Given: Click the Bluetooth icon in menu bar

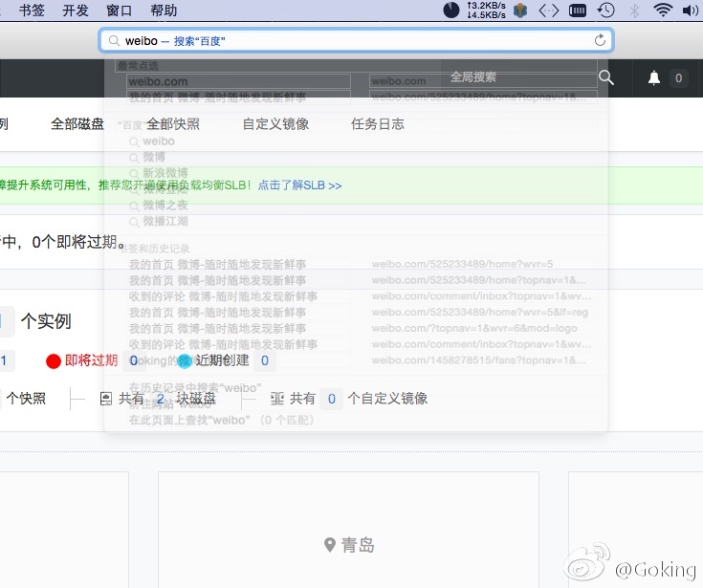Looking at the screenshot, I should click(x=634, y=10).
